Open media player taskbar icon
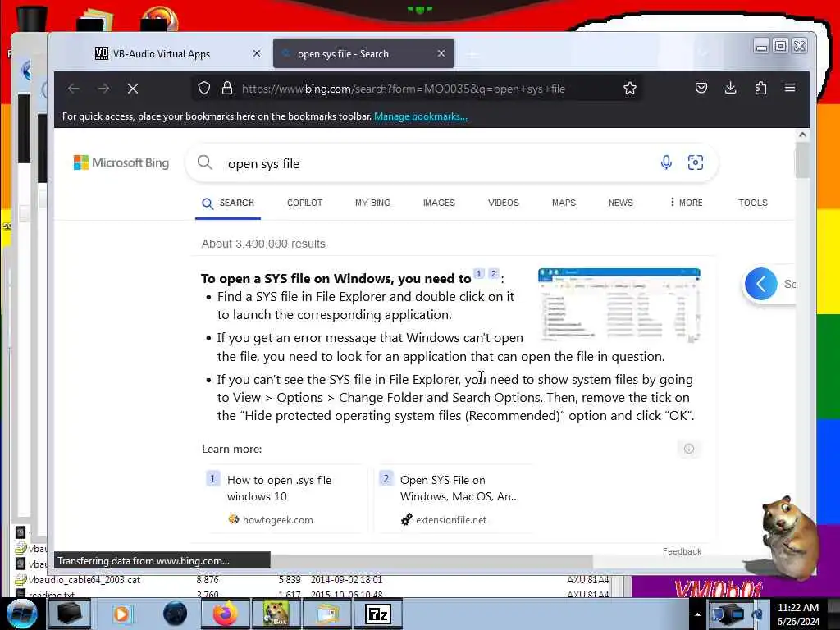 click(x=121, y=614)
